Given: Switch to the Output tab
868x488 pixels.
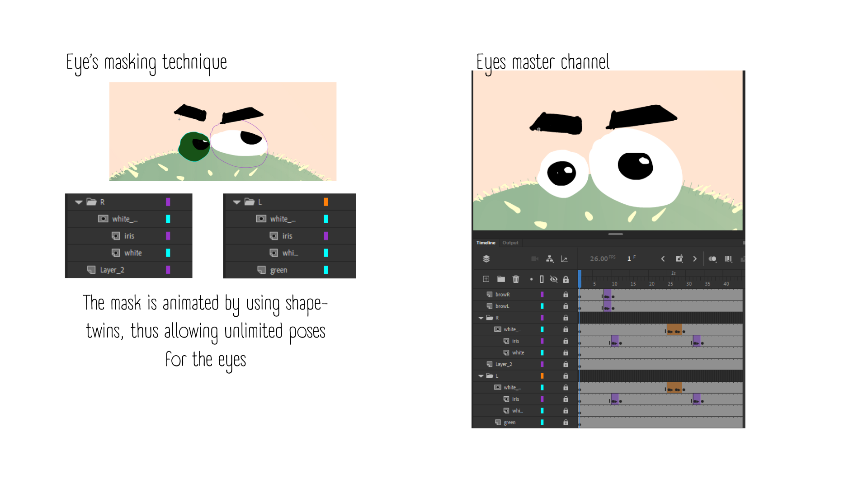Looking at the screenshot, I should (510, 243).
